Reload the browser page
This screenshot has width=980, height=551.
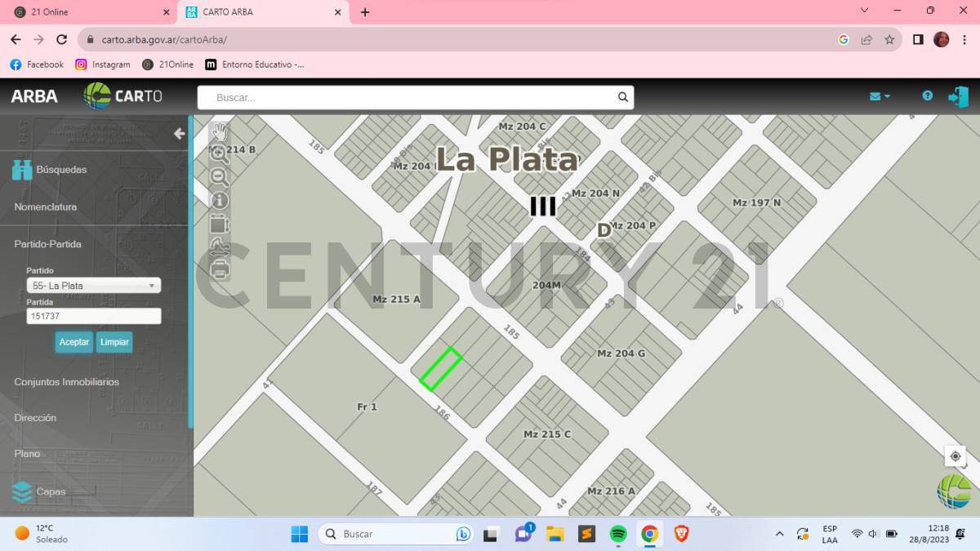point(61,39)
